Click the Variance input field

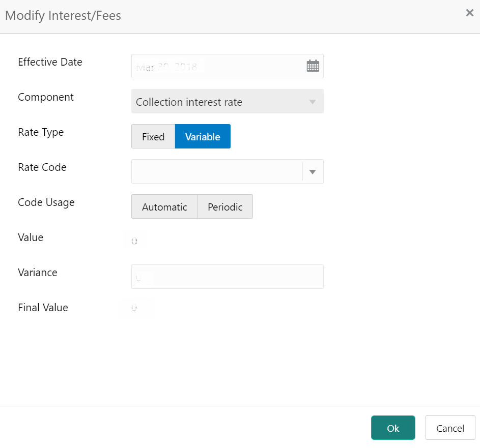[227, 277]
